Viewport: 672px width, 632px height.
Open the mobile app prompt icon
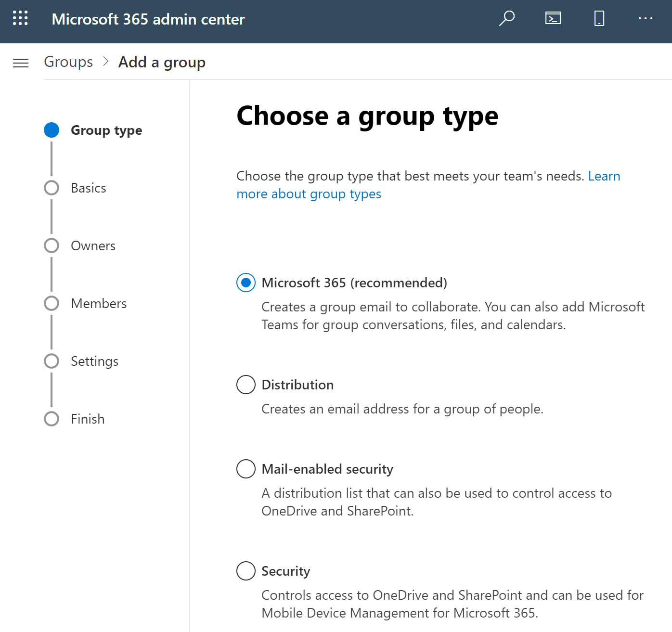click(598, 19)
